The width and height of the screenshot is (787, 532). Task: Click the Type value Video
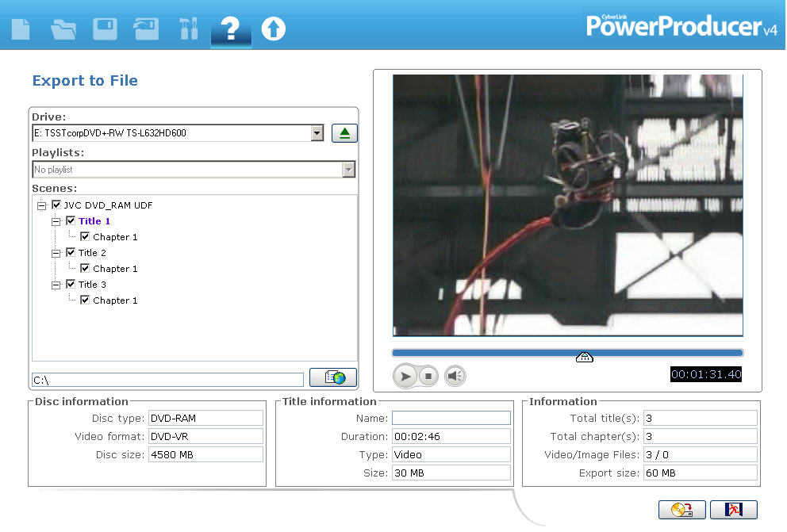click(451, 455)
